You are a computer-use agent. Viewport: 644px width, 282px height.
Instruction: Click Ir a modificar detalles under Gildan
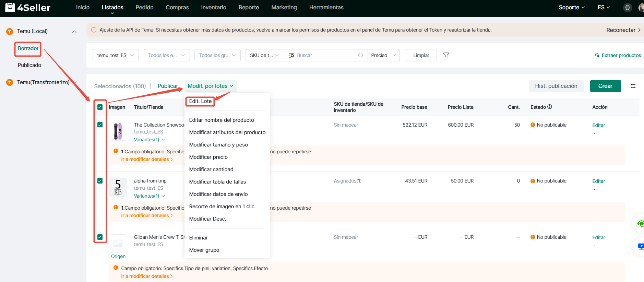pyautogui.click(x=147, y=276)
